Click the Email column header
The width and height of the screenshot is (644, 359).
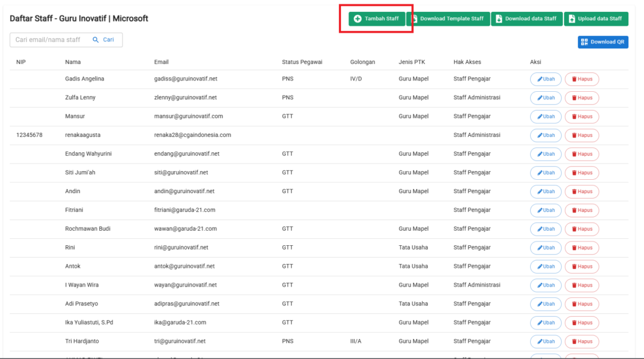(162, 62)
